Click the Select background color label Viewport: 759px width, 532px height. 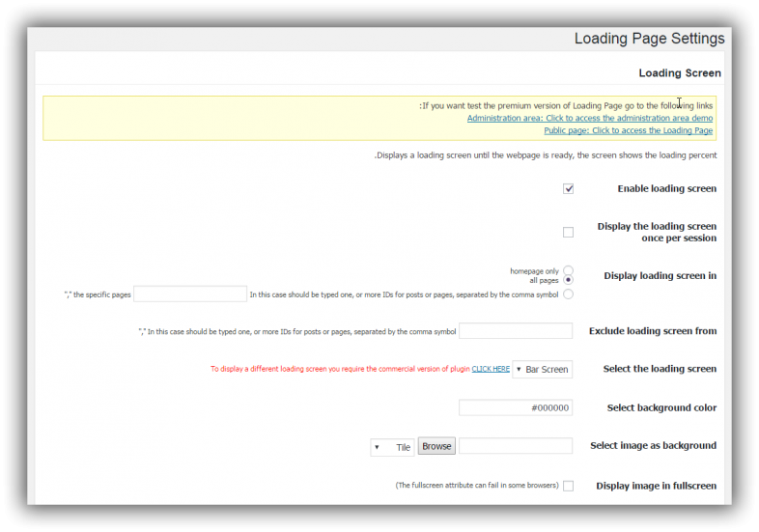coord(661,407)
